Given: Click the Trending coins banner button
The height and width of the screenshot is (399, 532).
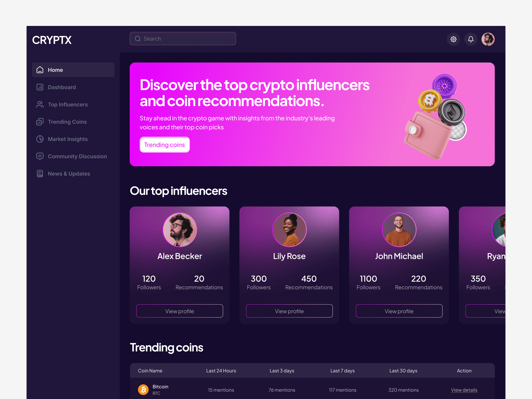Looking at the screenshot, I should (165, 145).
